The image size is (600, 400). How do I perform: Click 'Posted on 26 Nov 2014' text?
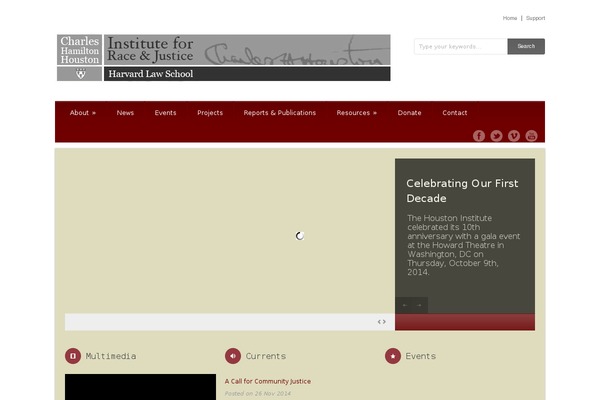click(258, 393)
